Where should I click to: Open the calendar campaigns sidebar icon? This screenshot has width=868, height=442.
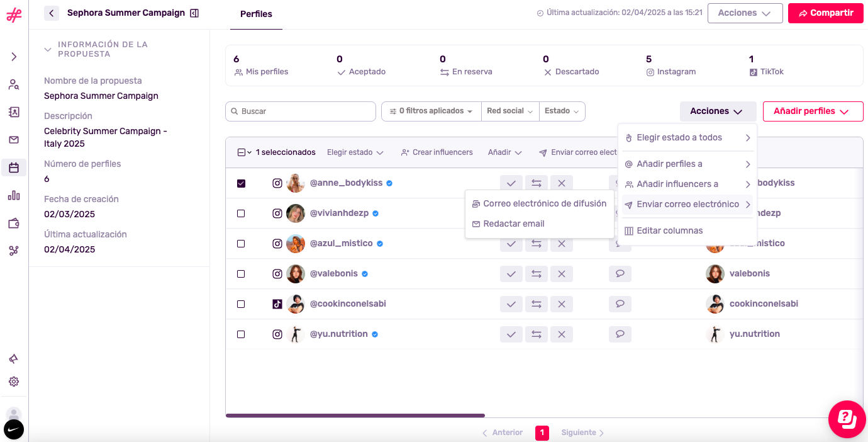14,167
